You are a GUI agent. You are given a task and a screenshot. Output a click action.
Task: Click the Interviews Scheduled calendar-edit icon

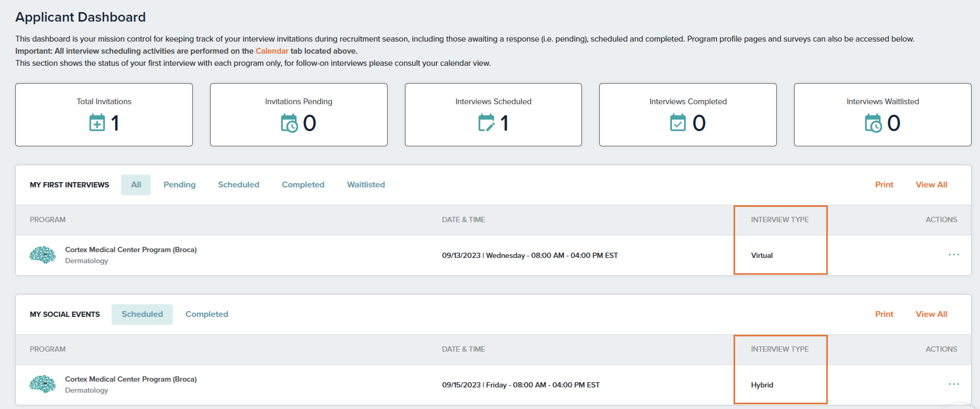coord(486,123)
